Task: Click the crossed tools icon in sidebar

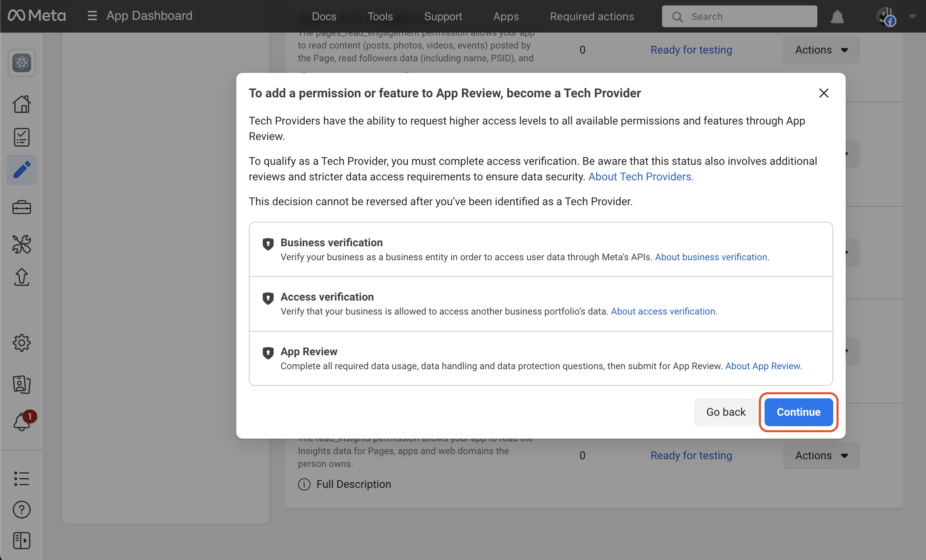Action: point(22,244)
